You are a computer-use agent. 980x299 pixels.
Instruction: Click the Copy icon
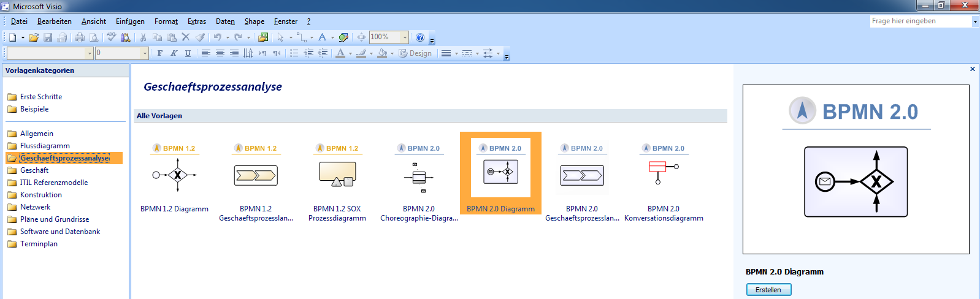[158, 37]
